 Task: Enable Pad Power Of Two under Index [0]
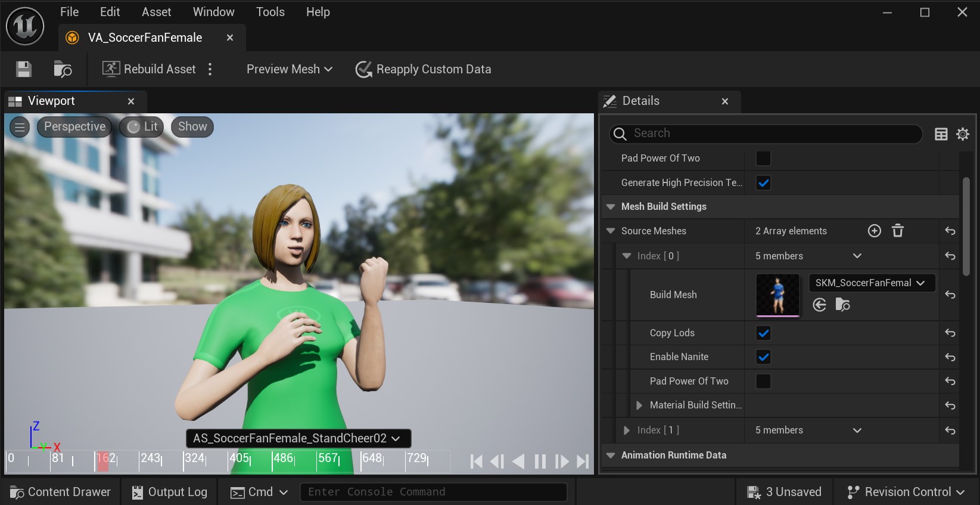point(763,381)
